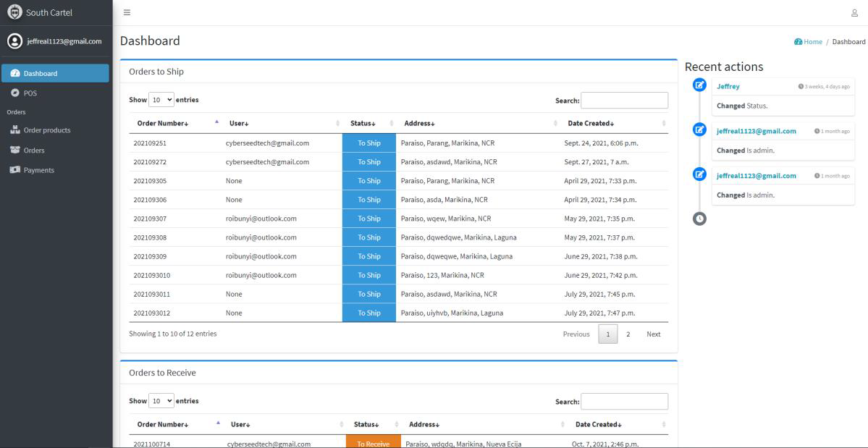Click the Next pagination button
The height and width of the screenshot is (448, 868).
pyautogui.click(x=653, y=334)
